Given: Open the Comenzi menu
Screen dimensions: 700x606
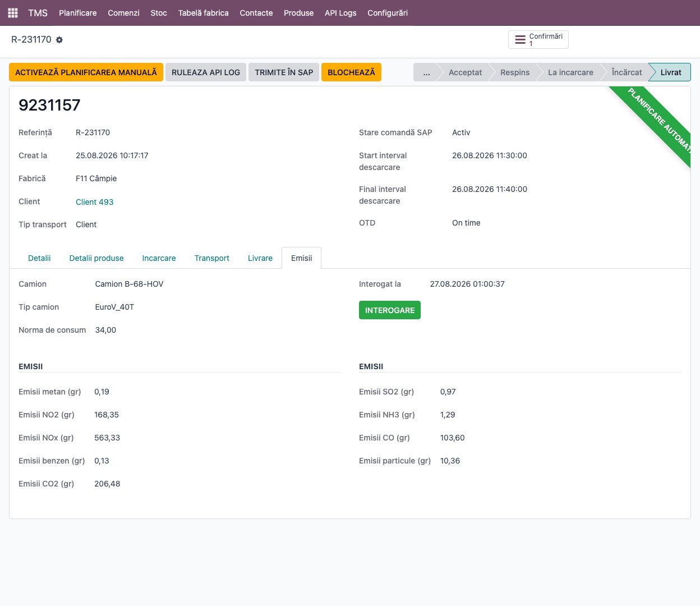Looking at the screenshot, I should coord(123,13).
